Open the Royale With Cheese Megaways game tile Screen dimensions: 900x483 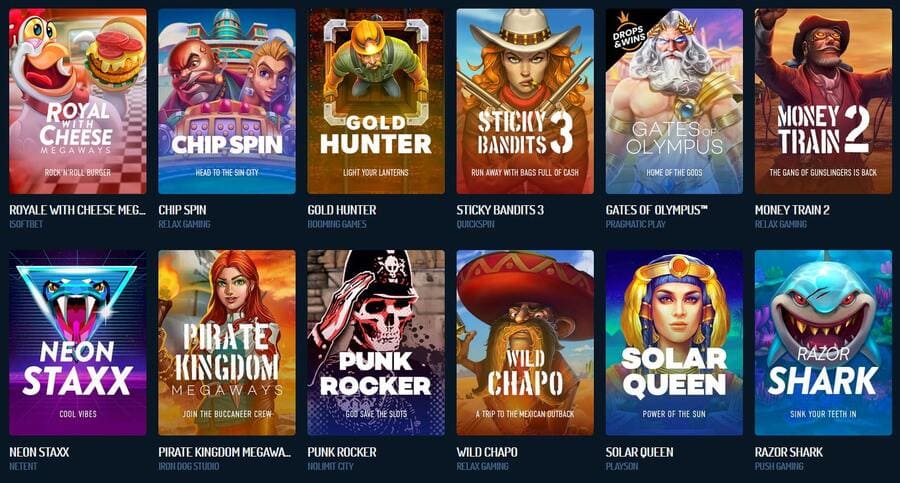(x=77, y=101)
